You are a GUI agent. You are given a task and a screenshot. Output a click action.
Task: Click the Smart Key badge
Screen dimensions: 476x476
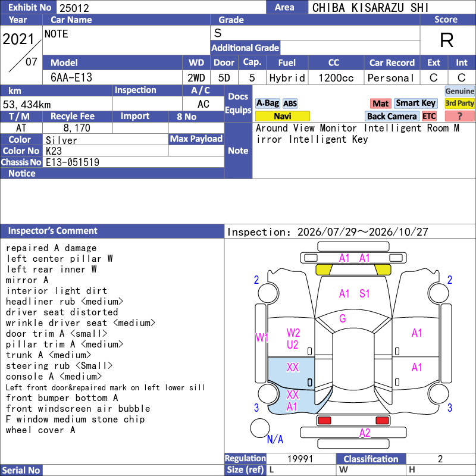click(x=415, y=104)
